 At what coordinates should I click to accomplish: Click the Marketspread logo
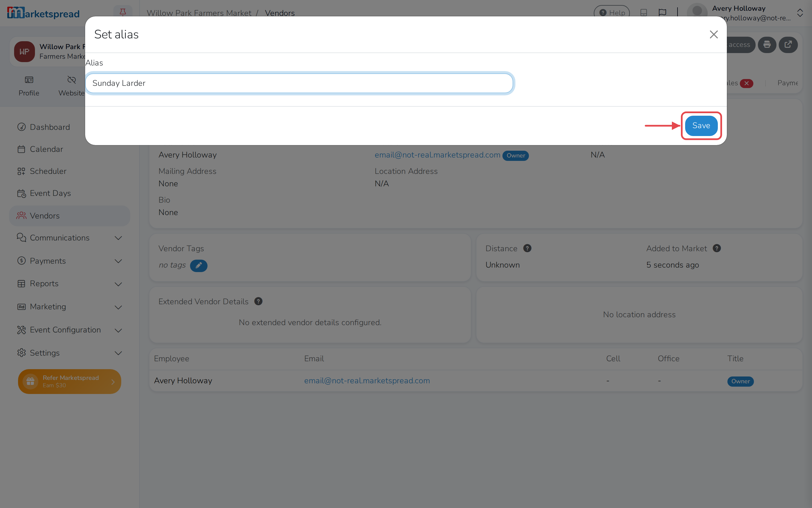[x=43, y=13]
